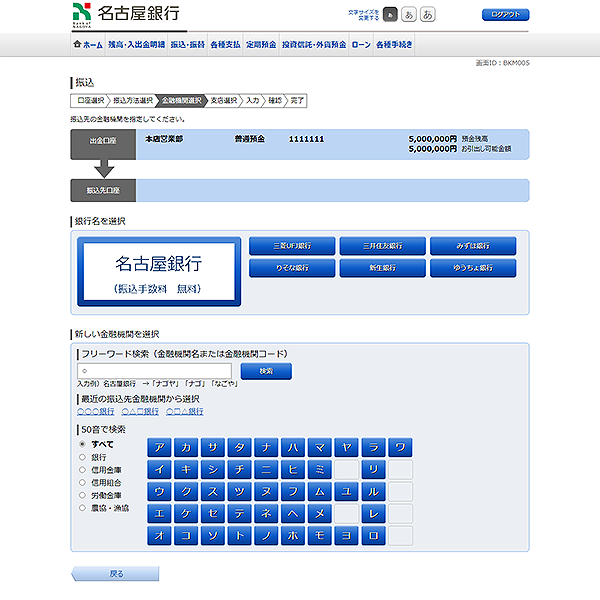Click the ウ kana key
This screenshot has height=600, width=600.
160,492
